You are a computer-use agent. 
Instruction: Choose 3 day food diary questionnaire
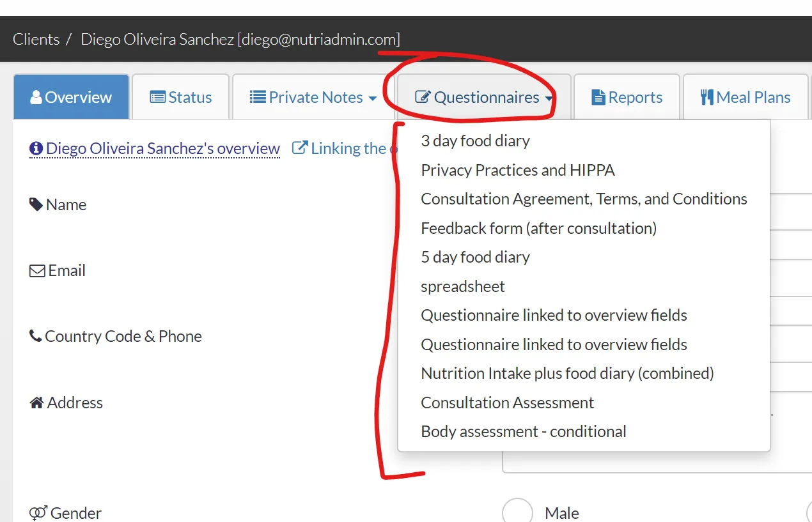475,141
